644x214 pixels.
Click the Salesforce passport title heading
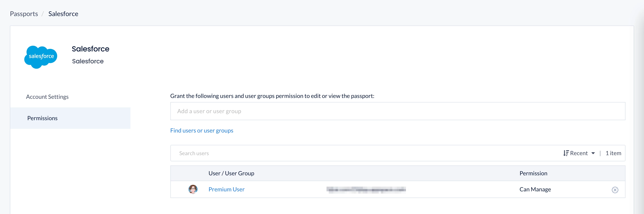[x=91, y=49]
